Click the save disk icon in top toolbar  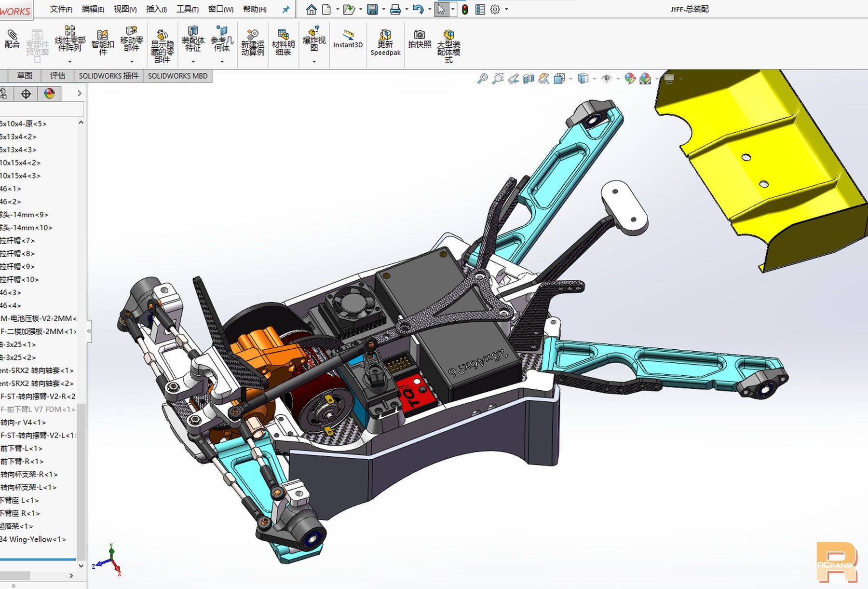[x=372, y=9]
